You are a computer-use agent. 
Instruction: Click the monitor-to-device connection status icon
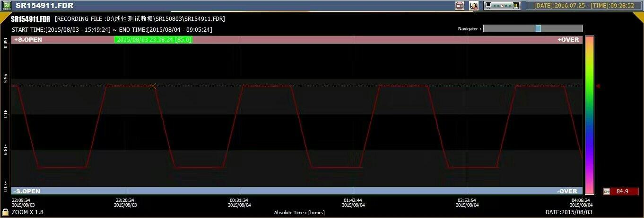pos(502,6)
